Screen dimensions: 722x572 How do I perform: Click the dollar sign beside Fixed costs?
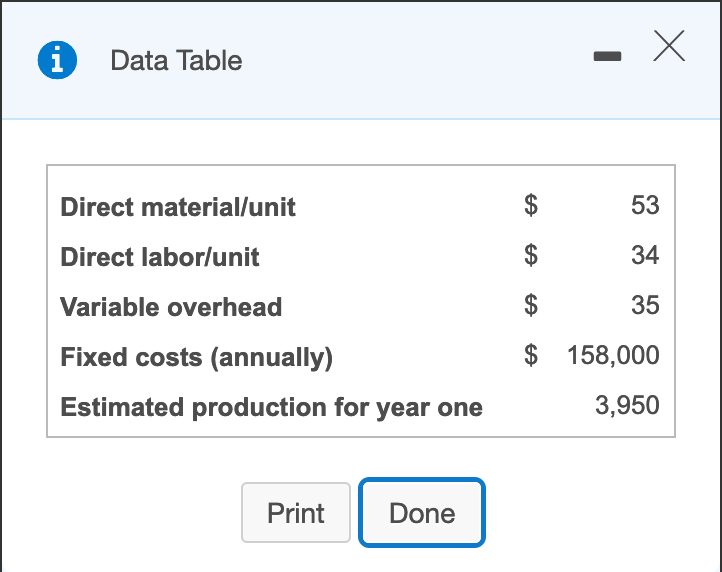point(532,355)
